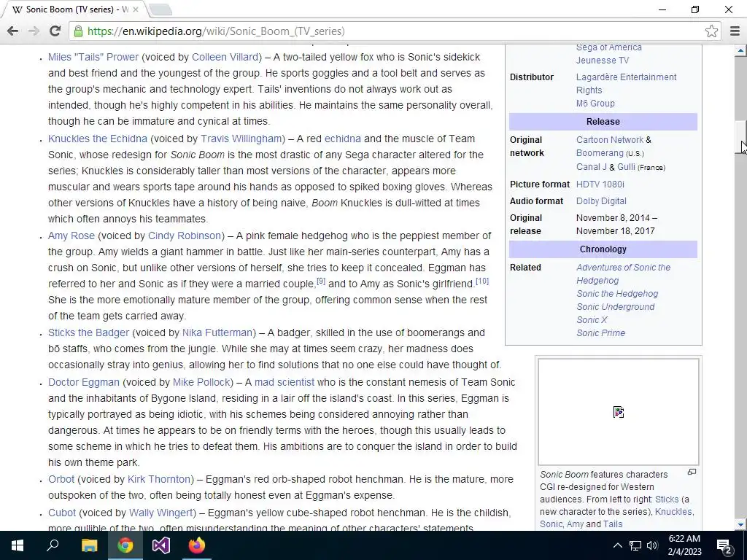This screenshot has width=747, height=560.
Task: Launch Firefox from the taskbar
Action: coord(197,545)
